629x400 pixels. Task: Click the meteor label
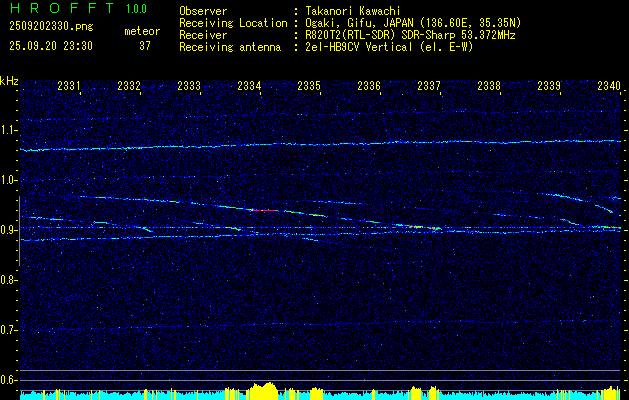(142, 31)
